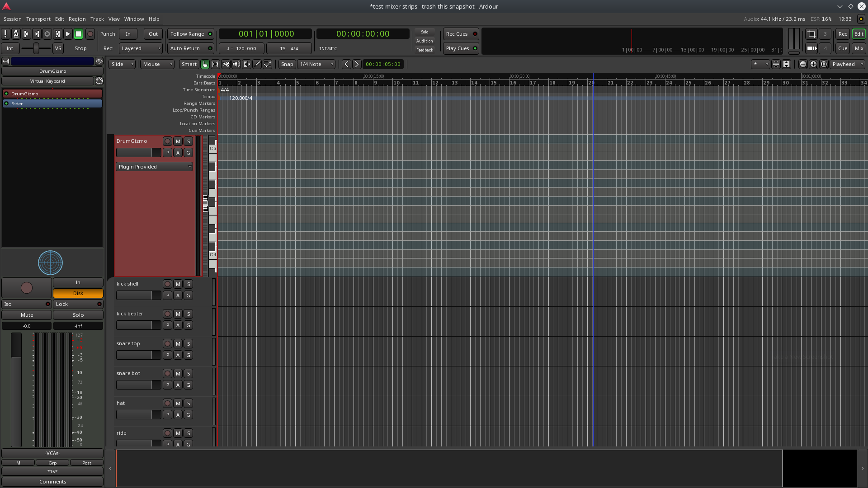Screen dimensions: 868x488
Task: Toggle the metronome click button
Action: click(x=16, y=34)
